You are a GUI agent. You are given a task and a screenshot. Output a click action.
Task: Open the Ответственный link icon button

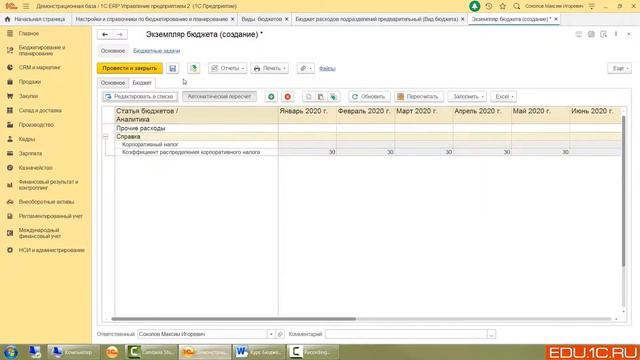tap(280, 334)
